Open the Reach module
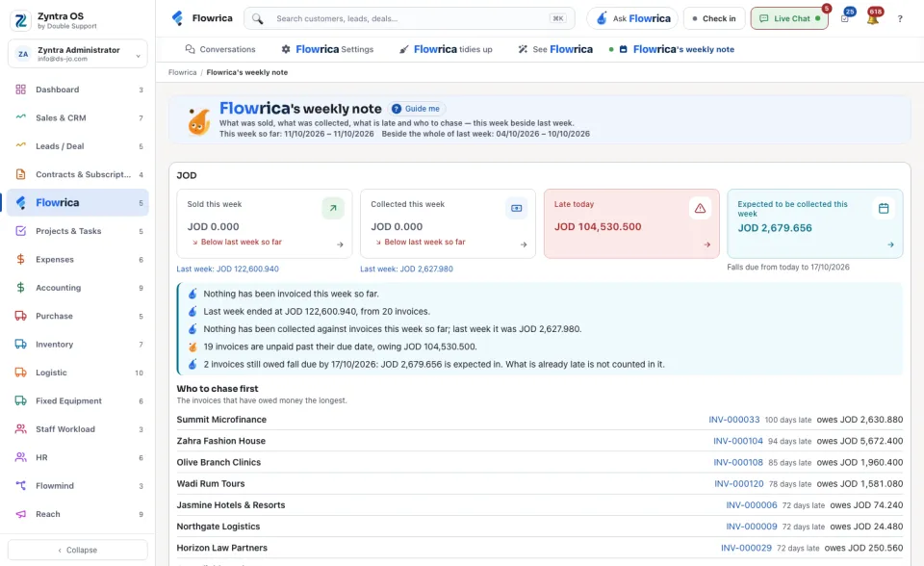Viewport: 924px width, 566px height. [78, 514]
